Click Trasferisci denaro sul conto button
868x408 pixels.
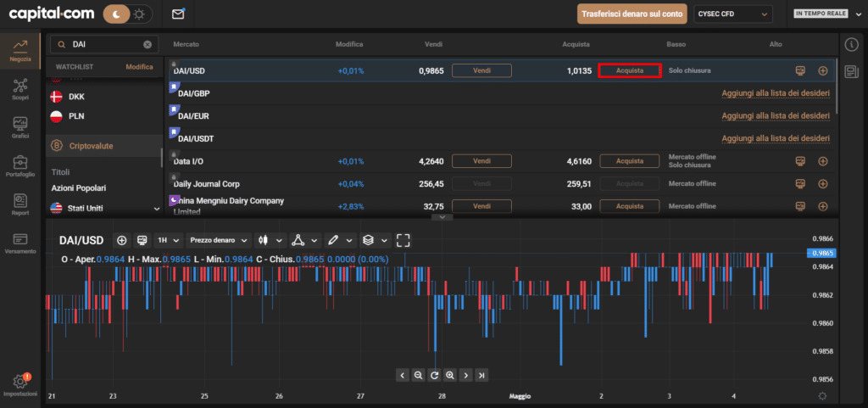(632, 14)
